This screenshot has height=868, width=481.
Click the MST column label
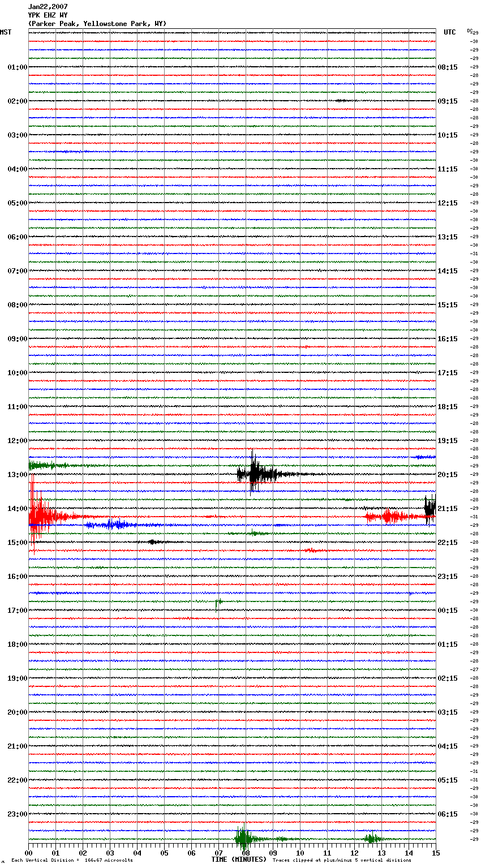pyautogui.click(x=6, y=32)
